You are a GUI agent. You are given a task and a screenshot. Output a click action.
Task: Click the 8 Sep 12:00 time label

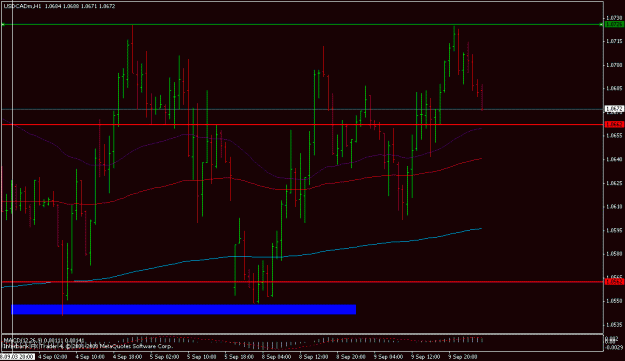313,357
